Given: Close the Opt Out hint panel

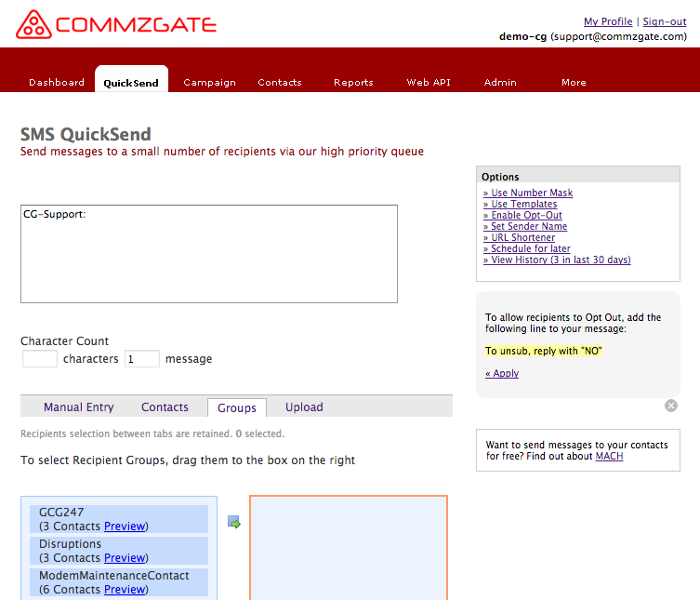Looking at the screenshot, I should (x=670, y=406).
